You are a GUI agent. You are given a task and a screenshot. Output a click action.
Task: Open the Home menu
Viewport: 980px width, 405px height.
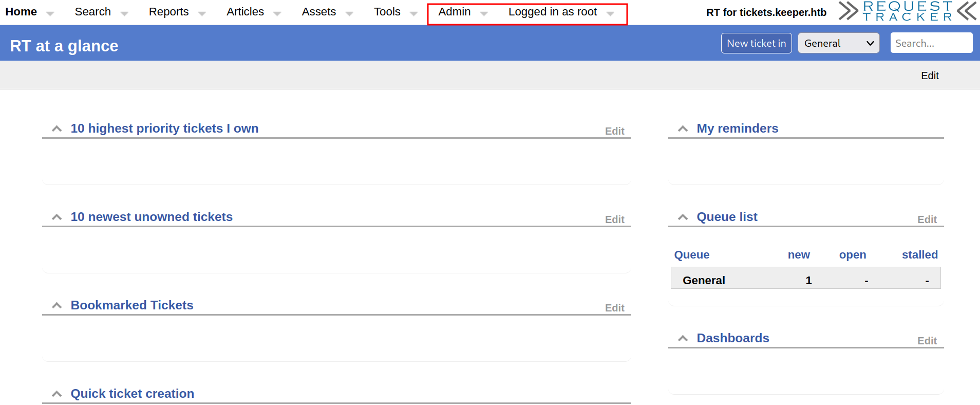tap(21, 12)
